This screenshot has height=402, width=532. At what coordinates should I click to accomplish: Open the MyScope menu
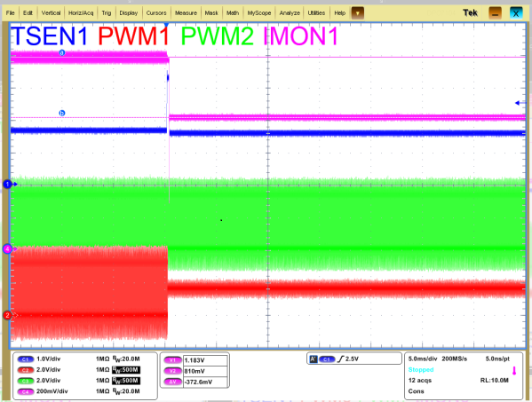(259, 13)
